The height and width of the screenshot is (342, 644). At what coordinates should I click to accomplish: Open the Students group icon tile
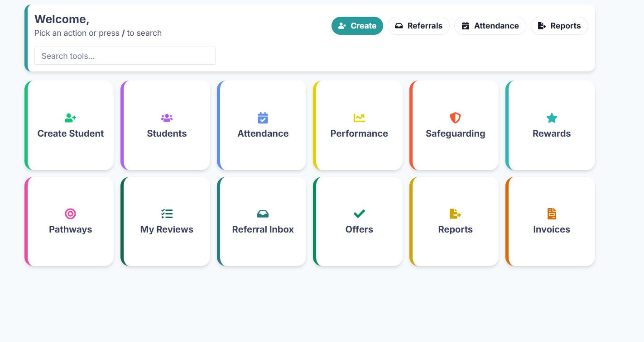pyautogui.click(x=167, y=118)
